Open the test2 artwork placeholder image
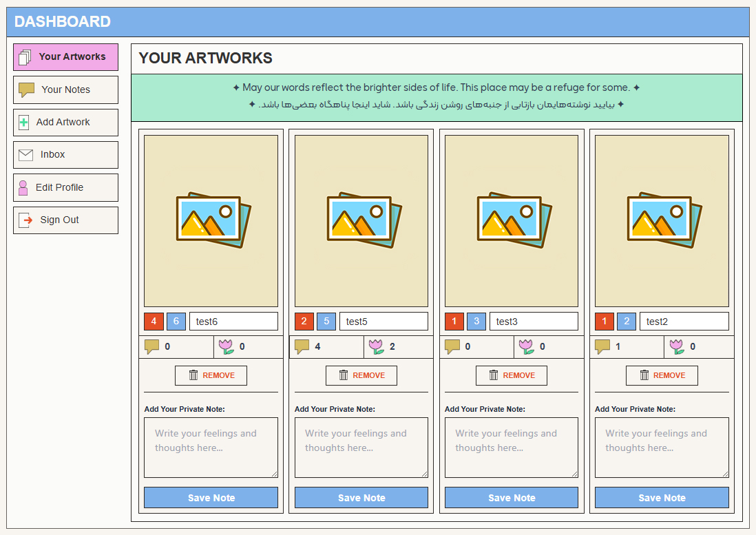 click(x=661, y=220)
